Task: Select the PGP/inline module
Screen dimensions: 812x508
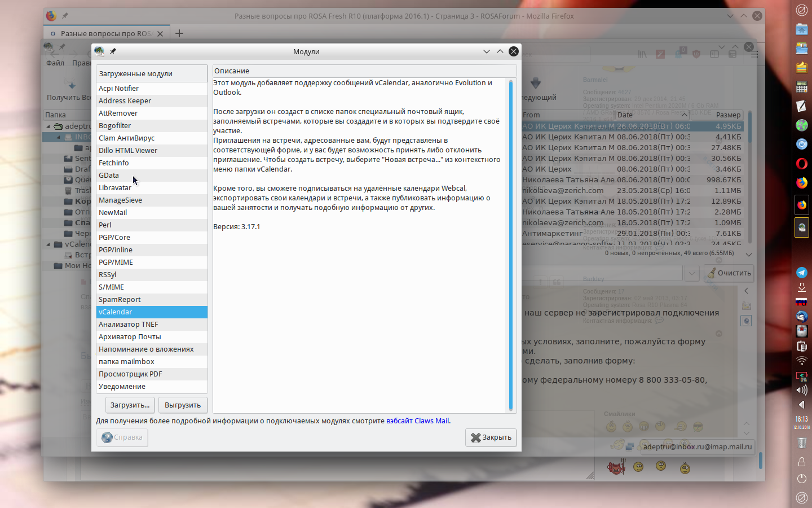Action: (152, 250)
